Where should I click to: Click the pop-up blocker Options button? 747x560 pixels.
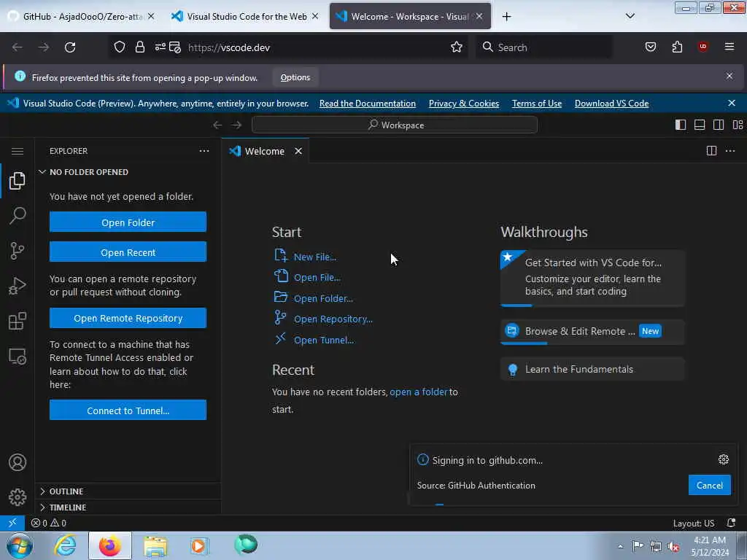pos(295,77)
